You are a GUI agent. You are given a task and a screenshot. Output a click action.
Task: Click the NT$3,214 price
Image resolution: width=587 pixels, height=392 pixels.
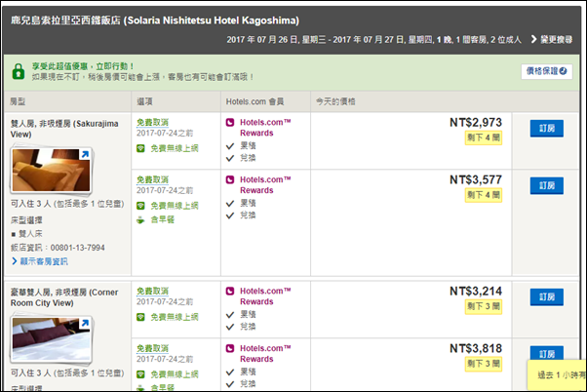click(476, 292)
